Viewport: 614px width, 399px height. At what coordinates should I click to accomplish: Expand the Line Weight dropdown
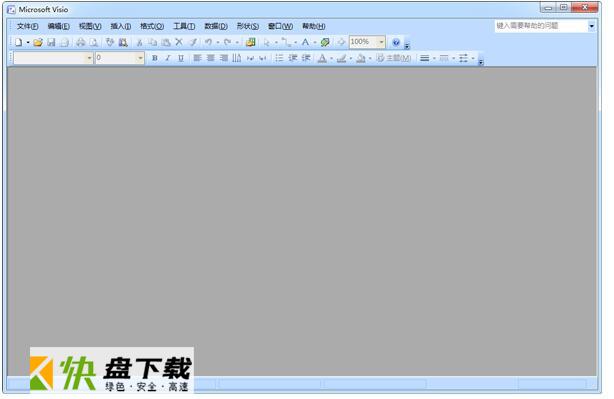point(434,58)
